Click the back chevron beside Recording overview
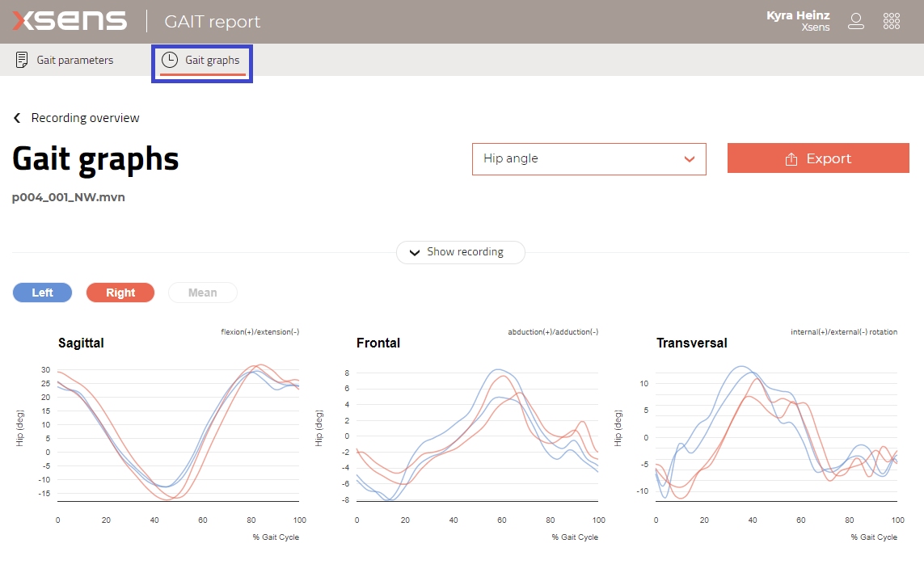This screenshot has width=924, height=577. point(16,117)
